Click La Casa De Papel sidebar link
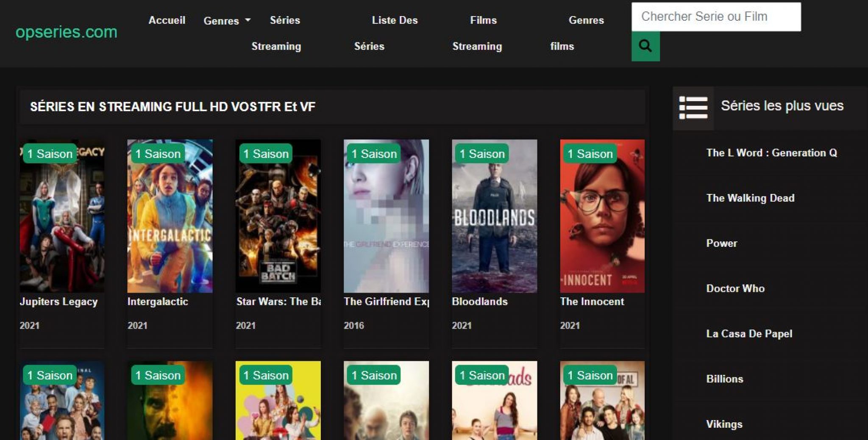This screenshot has width=868, height=440. coord(749,334)
